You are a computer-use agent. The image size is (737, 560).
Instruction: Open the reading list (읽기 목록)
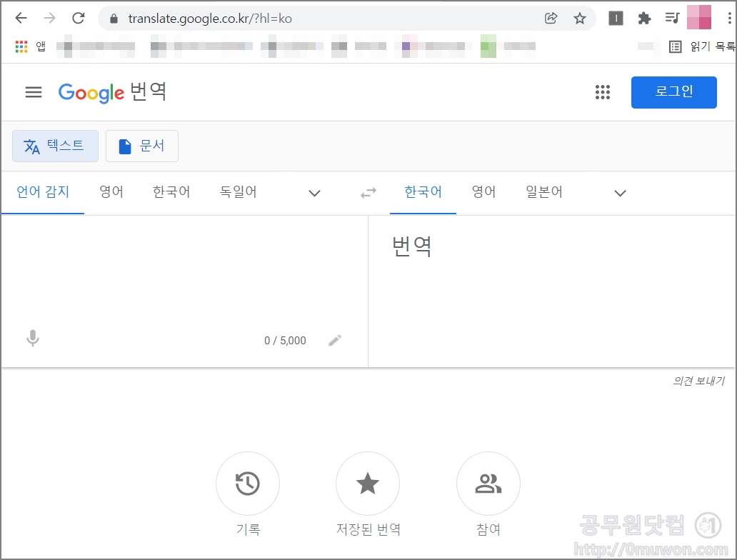point(702,46)
